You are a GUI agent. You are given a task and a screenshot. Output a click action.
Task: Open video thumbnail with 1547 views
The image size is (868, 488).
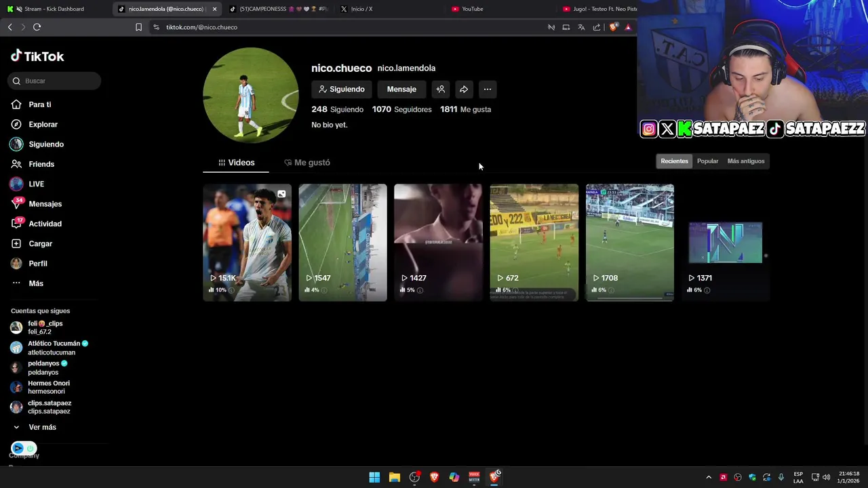click(x=342, y=242)
